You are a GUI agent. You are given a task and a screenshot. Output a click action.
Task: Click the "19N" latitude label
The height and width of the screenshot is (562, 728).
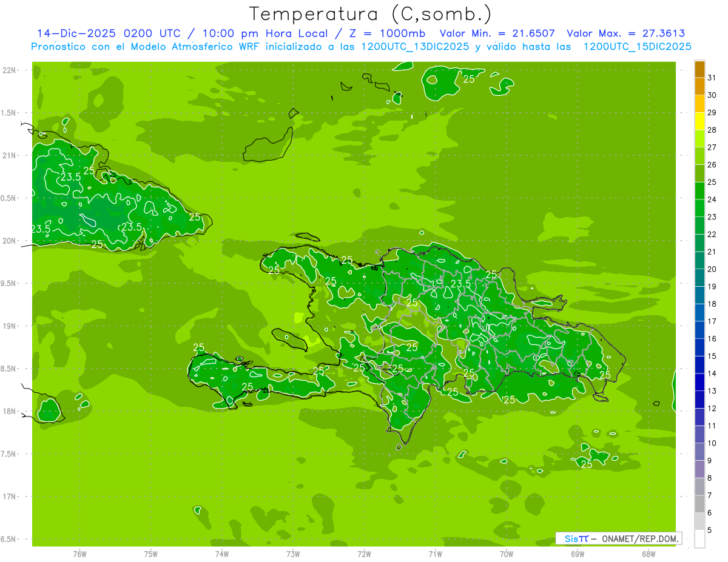coord(8,326)
